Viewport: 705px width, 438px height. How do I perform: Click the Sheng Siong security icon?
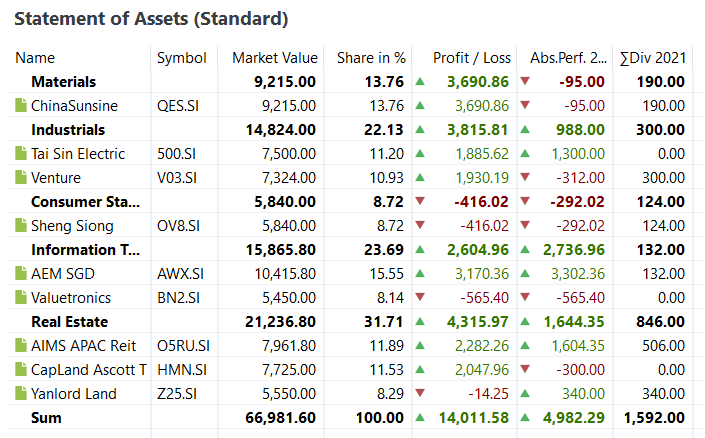coord(21,226)
